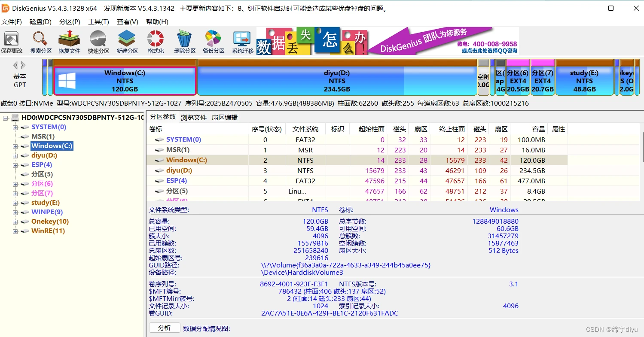The width and height of the screenshot is (644, 337).
Task: Click Windows(C:) row in partition table
Action: pyautogui.click(x=357, y=160)
